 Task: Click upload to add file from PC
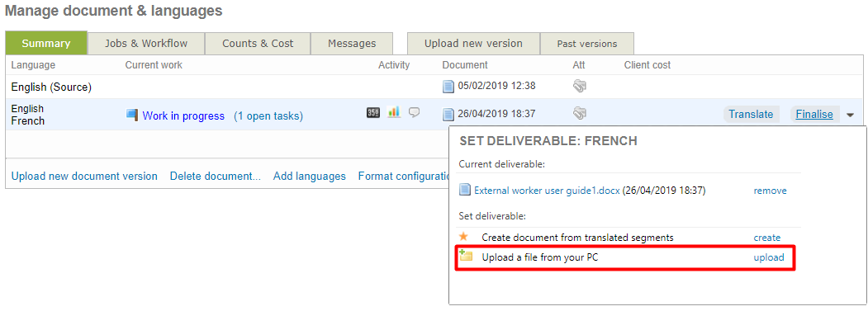[x=769, y=257]
